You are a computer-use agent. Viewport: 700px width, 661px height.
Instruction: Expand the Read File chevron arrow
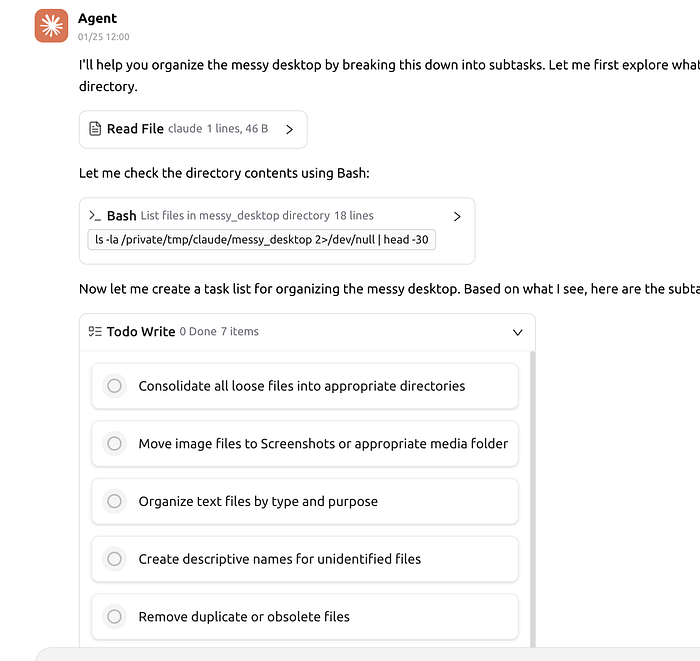(289, 129)
